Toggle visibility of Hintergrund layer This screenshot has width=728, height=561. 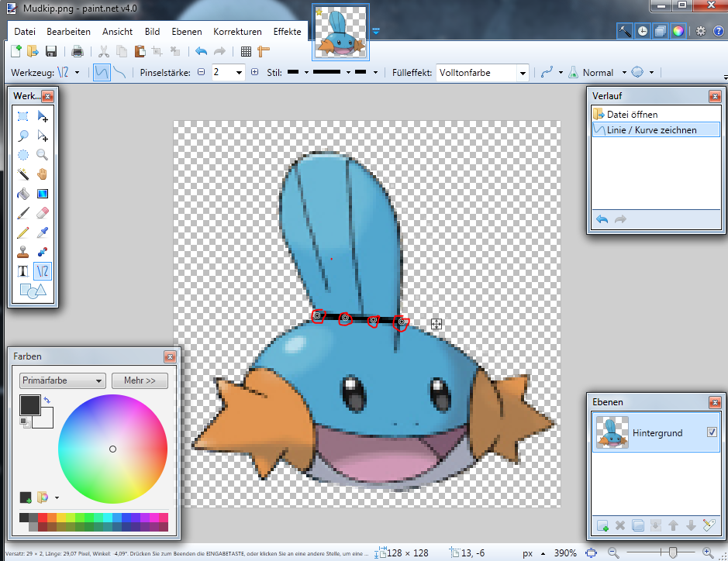coord(712,432)
